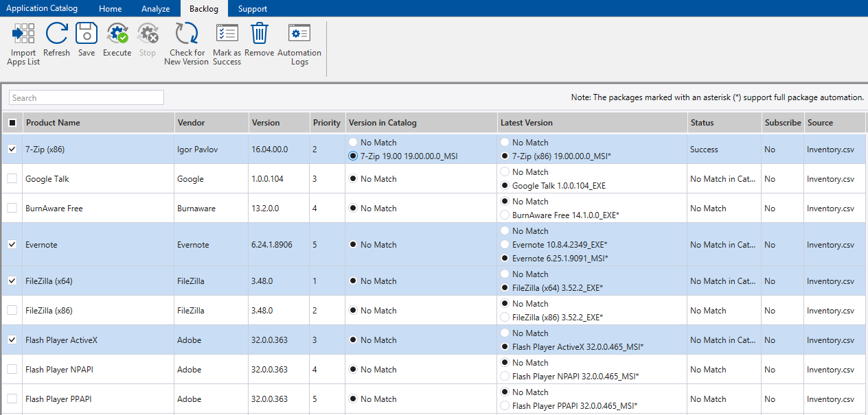Screen dimensions: 868x415
Task: Select No Match catalog radio for 7-Zip (x86)
Action: (354, 142)
